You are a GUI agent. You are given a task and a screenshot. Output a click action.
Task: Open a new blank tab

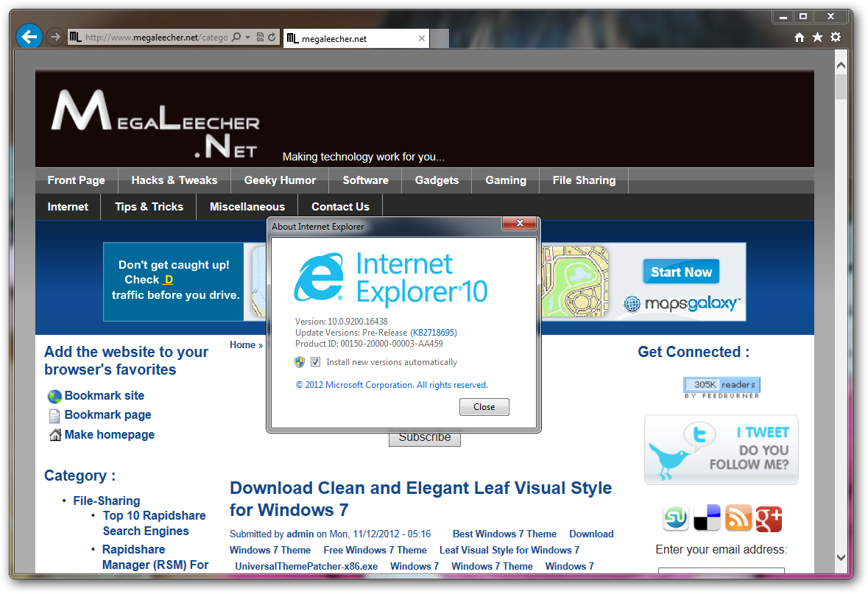pyautogui.click(x=440, y=38)
